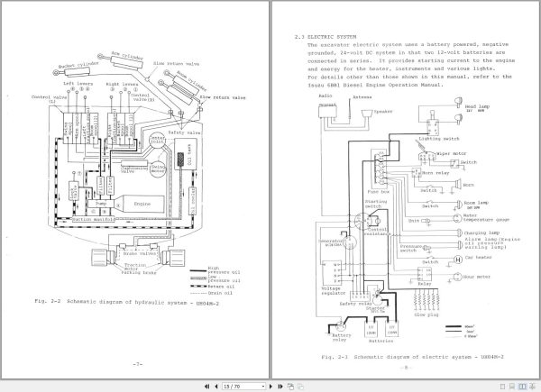Click the Fig. 2-2 hydraulic system caption

click(126, 302)
